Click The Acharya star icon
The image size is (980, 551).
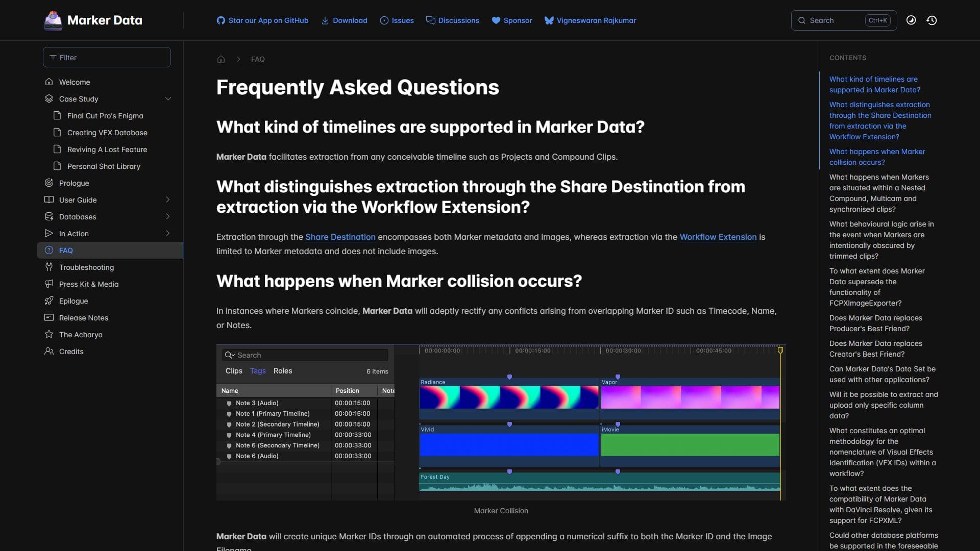[x=49, y=334]
